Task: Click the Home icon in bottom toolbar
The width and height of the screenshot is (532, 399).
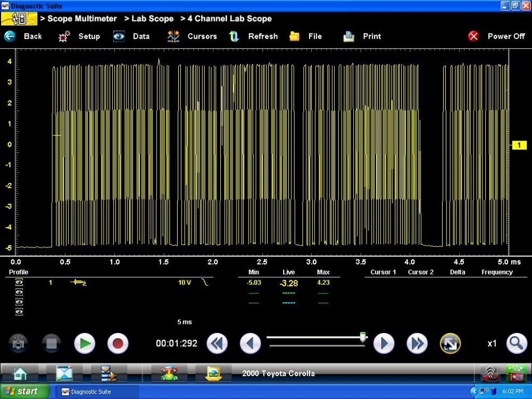Action: click(x=20, y=373)
